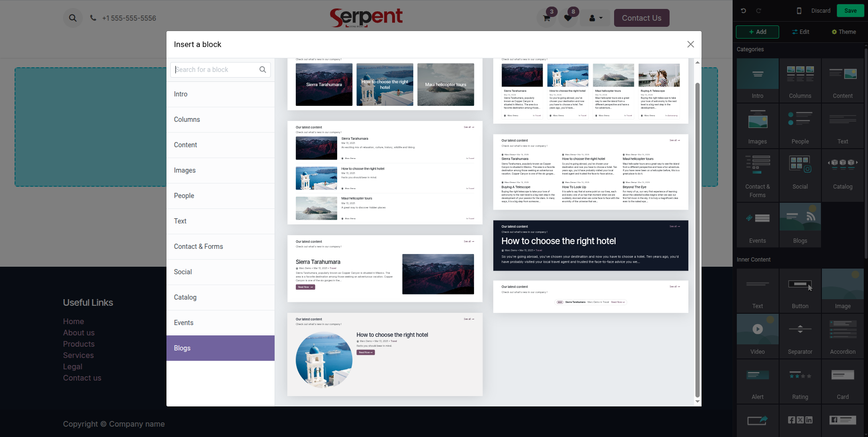Switch to the Edit tab
The height and width of the screenshot is (437, 868).
coord(800,32)
